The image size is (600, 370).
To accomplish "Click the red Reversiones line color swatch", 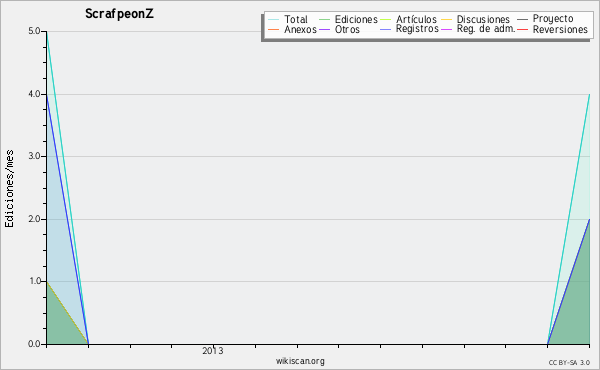I will click(x=523, y=30).
